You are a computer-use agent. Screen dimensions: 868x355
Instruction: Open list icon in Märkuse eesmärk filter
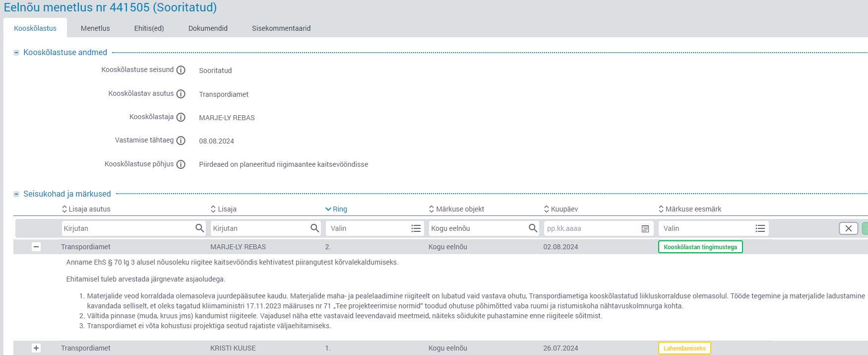pyautogui.click(x=760, y=228)
